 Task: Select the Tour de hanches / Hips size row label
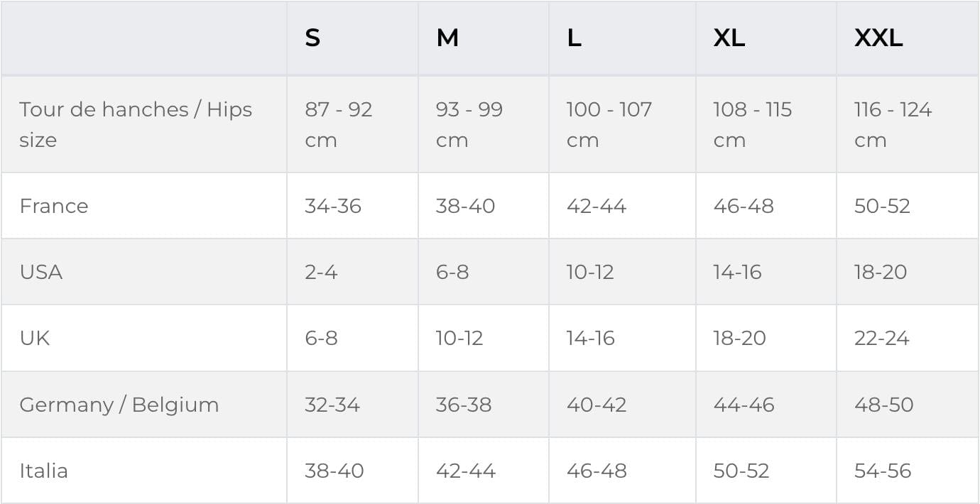point(136,124)
